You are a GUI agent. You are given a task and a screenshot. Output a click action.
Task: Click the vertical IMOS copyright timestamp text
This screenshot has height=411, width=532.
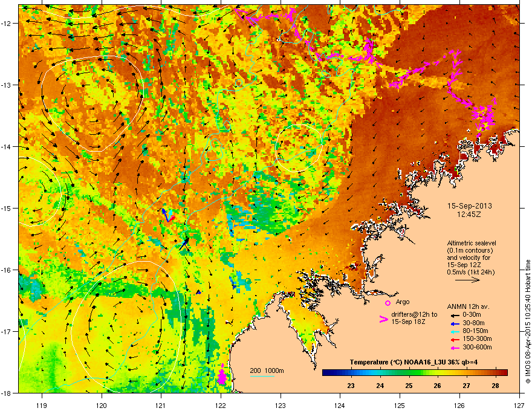[x=528, y=322]
